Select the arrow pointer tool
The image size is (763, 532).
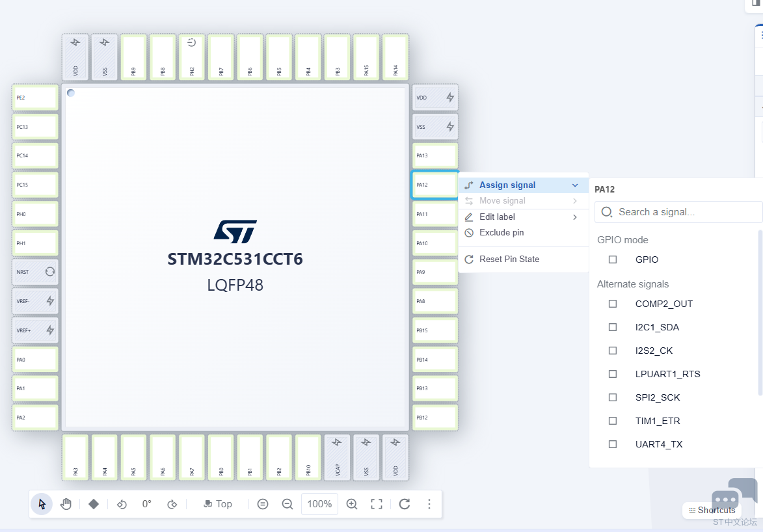pyautogui.click(x=42, y=504)
